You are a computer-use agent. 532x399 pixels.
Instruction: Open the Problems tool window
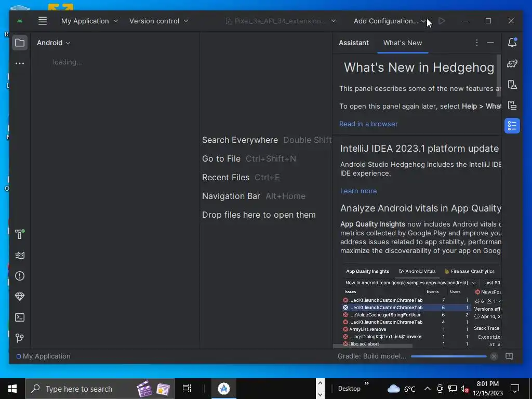pos(20,276)
